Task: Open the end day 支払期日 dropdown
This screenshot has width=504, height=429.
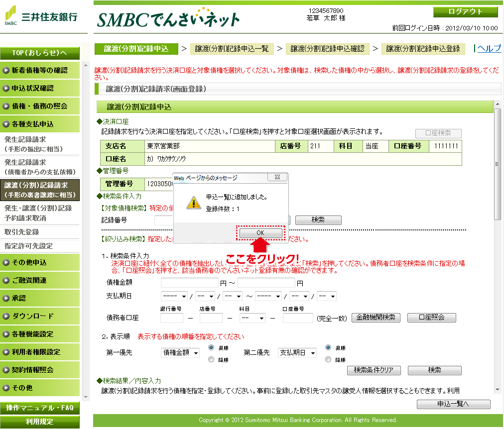Action: [x=327, y=296]
